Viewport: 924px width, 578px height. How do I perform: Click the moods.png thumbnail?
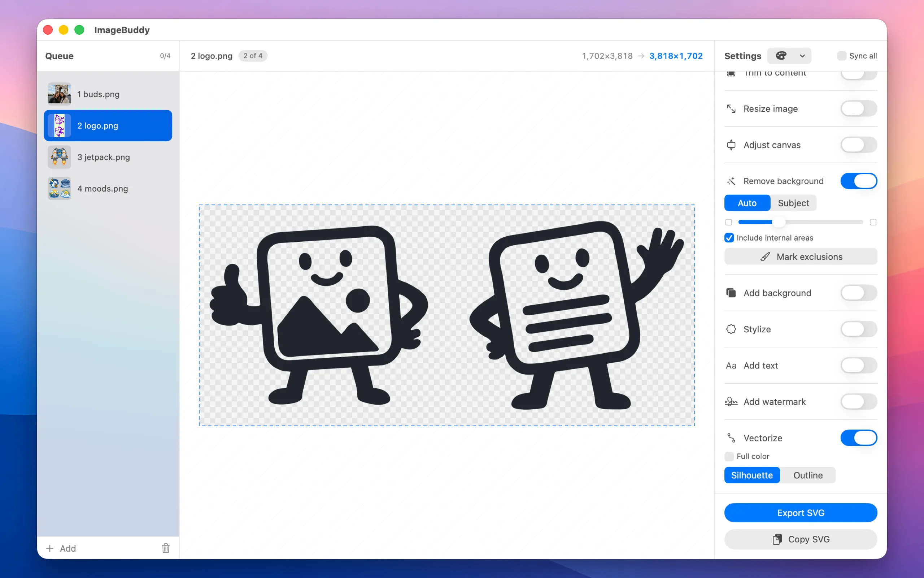click(59, 189)
